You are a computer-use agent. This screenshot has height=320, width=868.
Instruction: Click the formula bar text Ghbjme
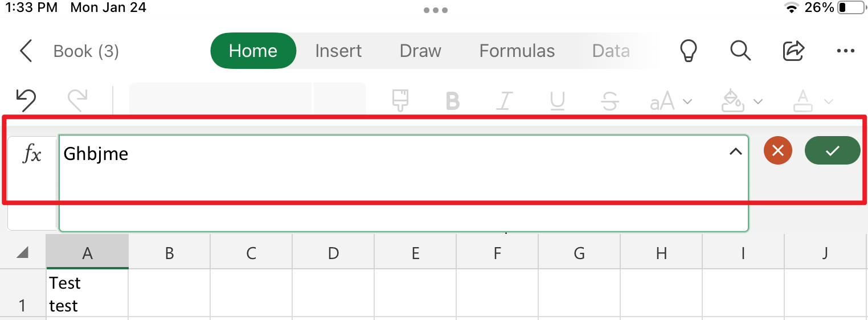(96, 154)
